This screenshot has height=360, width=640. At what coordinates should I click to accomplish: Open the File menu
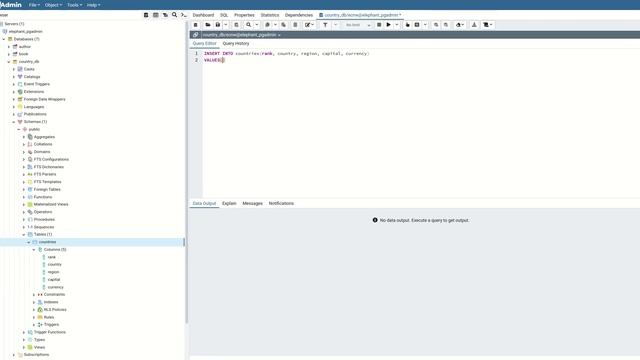tap(34, 5)
